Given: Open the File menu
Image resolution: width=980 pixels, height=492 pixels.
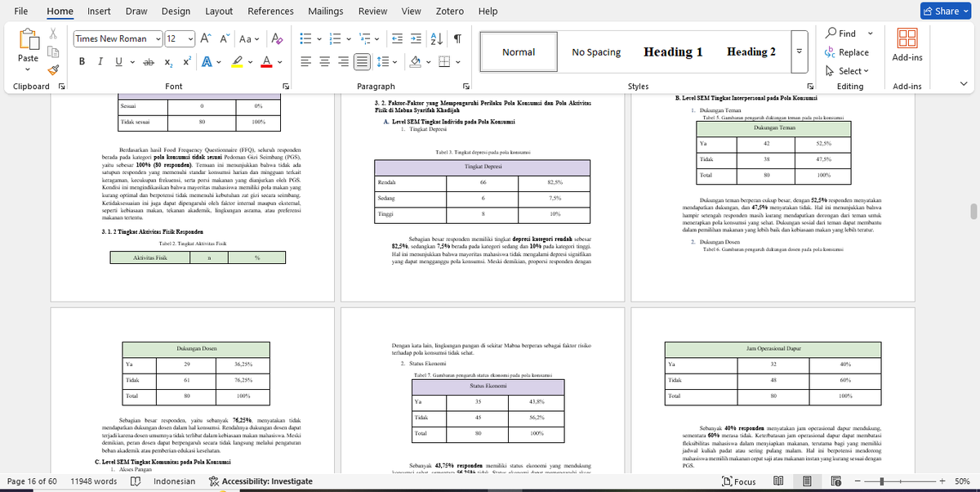Looking at the screenshot, I should [x=22, y=11].
